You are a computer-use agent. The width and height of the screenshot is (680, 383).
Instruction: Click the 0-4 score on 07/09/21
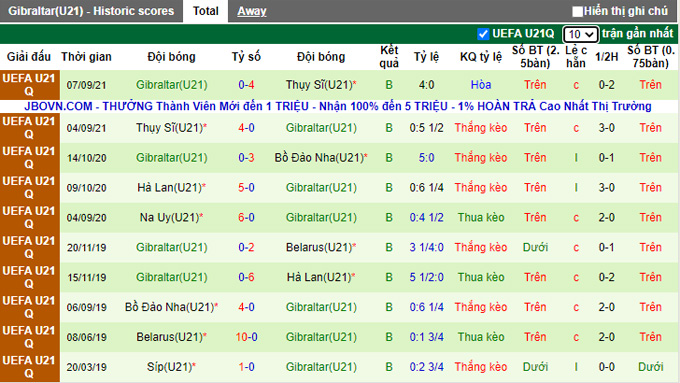coord(246,85)
